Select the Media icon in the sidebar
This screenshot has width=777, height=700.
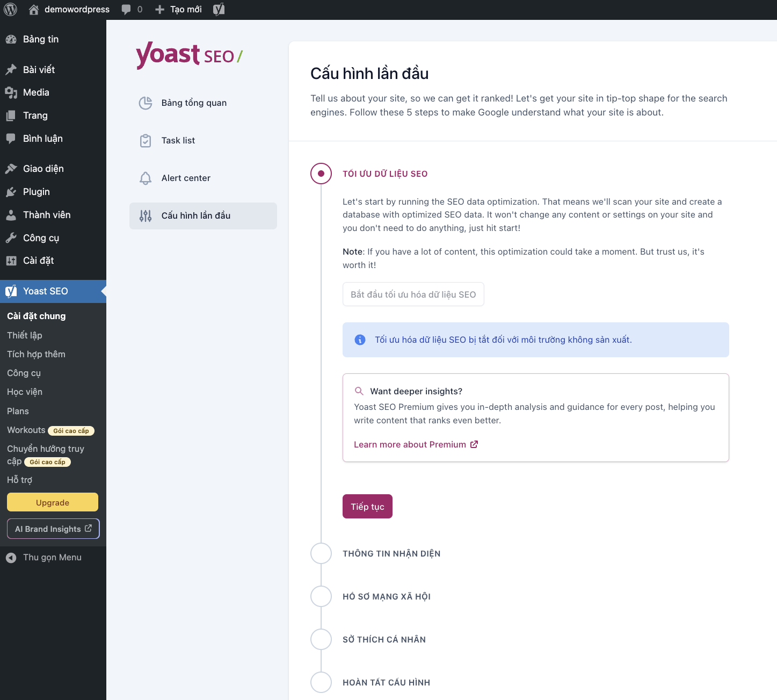point(11,92)
